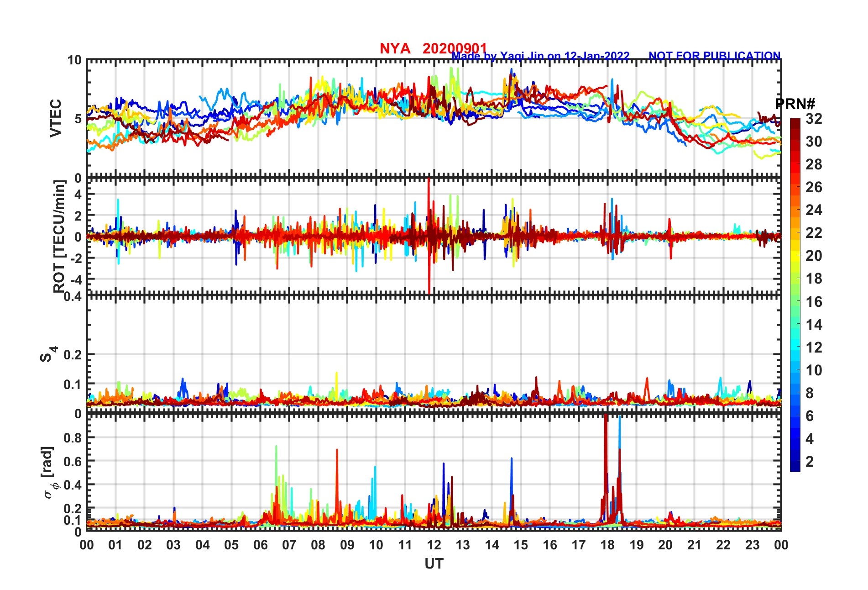868x590 pixels.
Task: Select the "S4" y-axis label
Action: click(48, 354)
